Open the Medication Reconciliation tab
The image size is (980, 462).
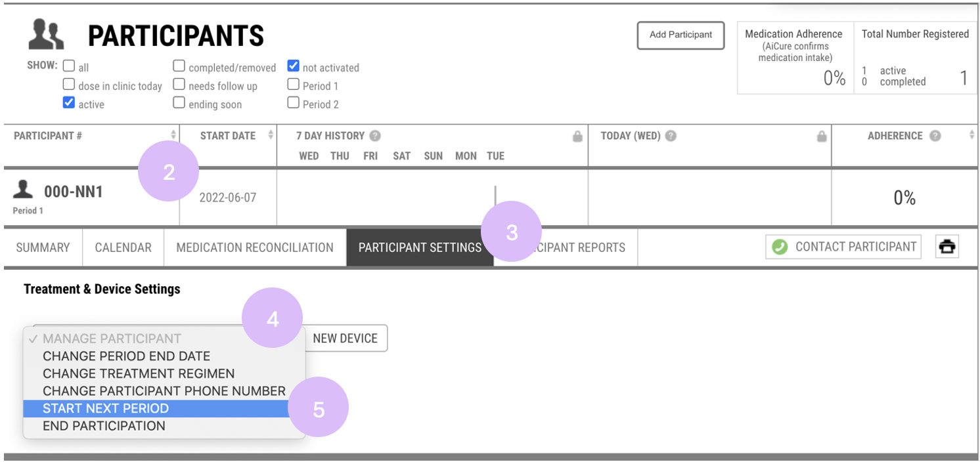point(255,247)
